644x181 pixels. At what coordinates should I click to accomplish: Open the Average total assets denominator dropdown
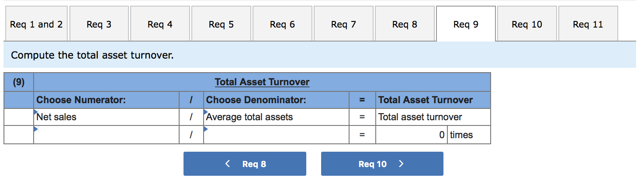tap(276, 117)
